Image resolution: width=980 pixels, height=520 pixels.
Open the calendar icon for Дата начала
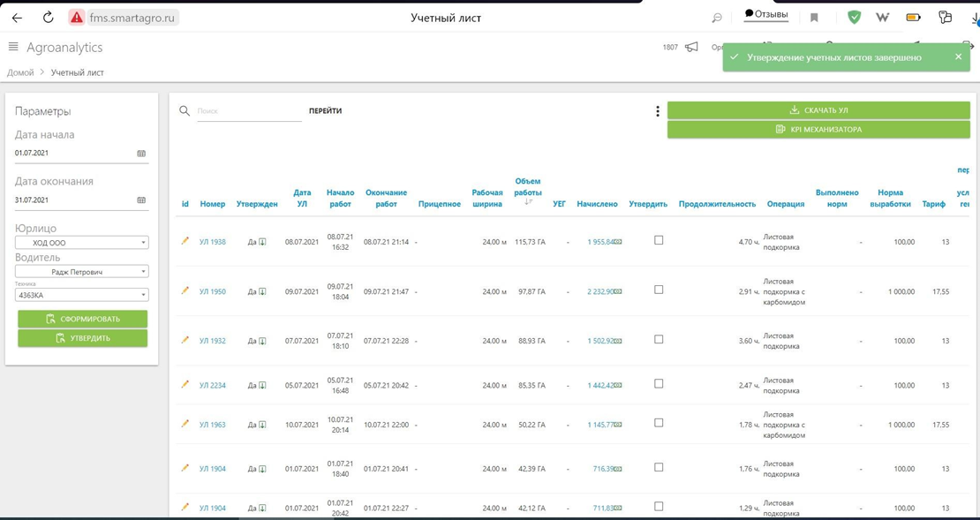click(x=141, y=154)
